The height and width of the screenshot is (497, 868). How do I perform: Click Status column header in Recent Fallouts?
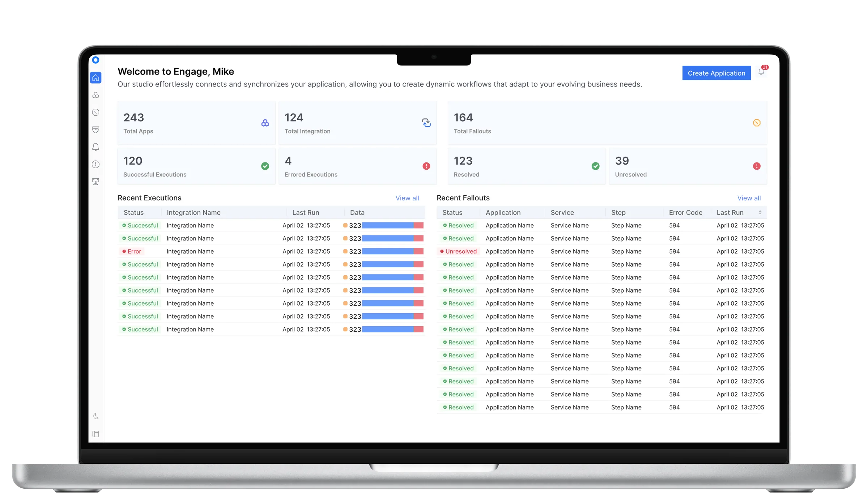coord(452,213)
